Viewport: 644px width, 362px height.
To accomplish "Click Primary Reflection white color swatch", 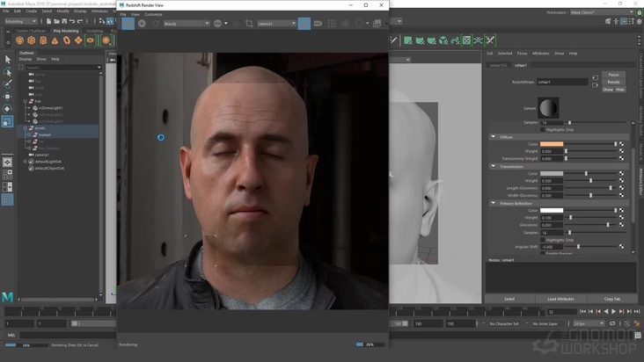I will 551,210.
